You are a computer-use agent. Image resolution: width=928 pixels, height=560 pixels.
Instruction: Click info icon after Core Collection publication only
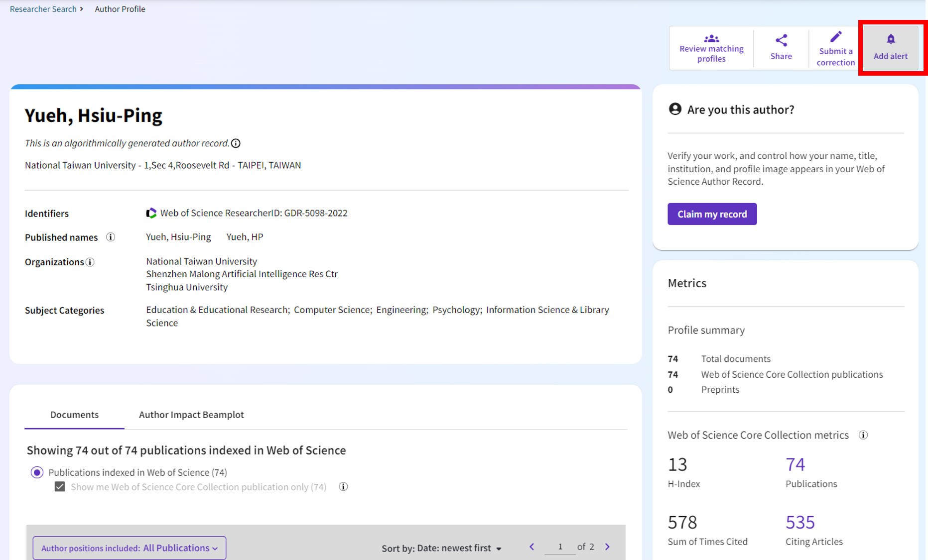[343, 487]
